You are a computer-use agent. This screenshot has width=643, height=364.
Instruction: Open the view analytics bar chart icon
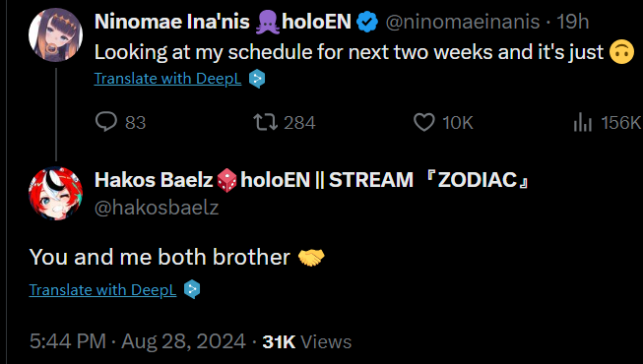tap(583, 122)
